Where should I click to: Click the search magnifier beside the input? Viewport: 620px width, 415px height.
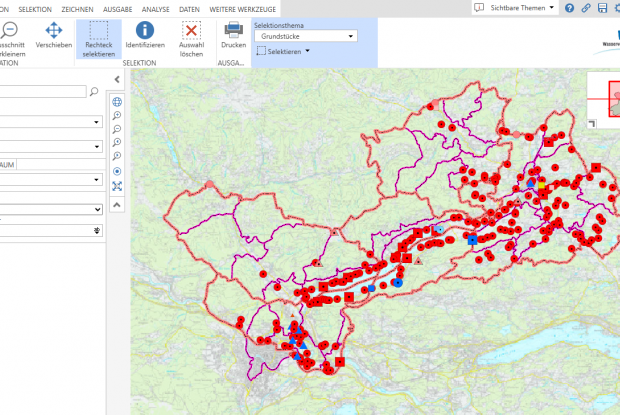94,91
